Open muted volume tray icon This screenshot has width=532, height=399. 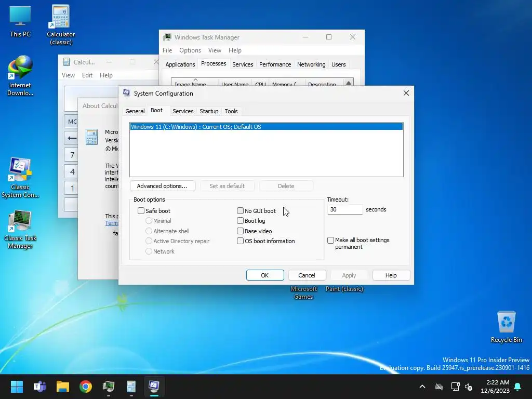tap(469, 387)
